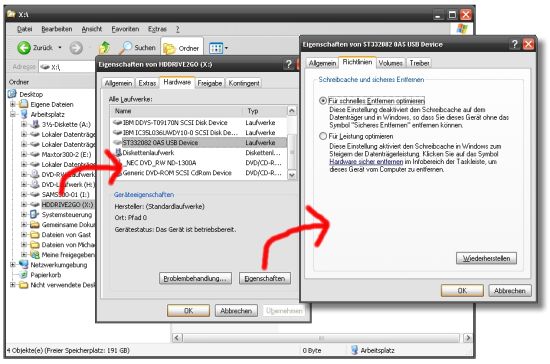This screenshot has width=550, height=364.
Task: Switch to Hardware tab in HDDRIVE2GO dialog
Action: tap(177, 82)
